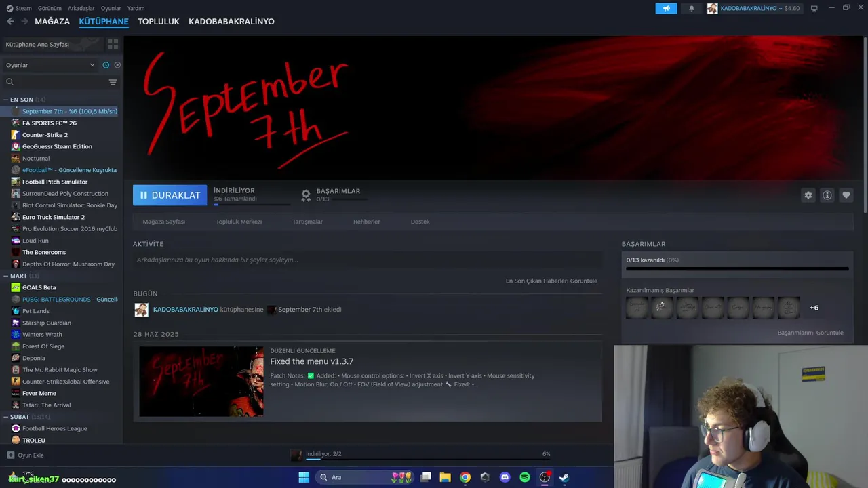This screenshot has width=868, height=488.
Task: Open the Steam menu
Action: pos(19,8)
